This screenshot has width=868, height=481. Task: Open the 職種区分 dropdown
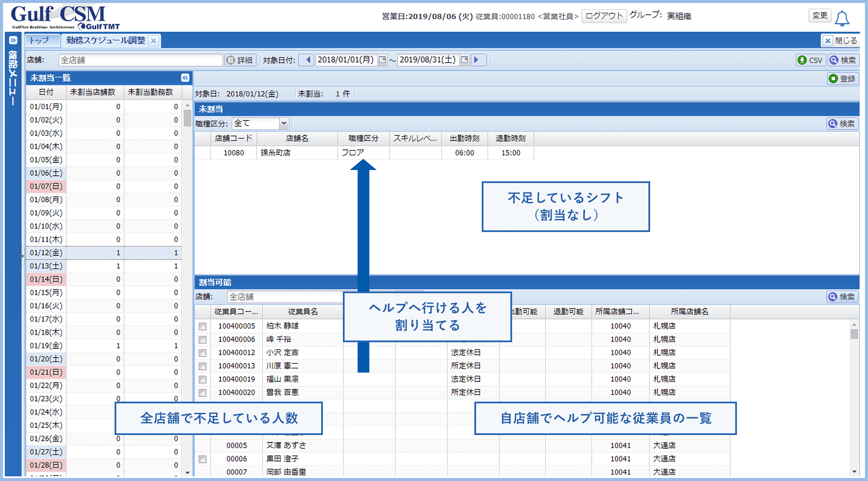click(x=284, y=123)
